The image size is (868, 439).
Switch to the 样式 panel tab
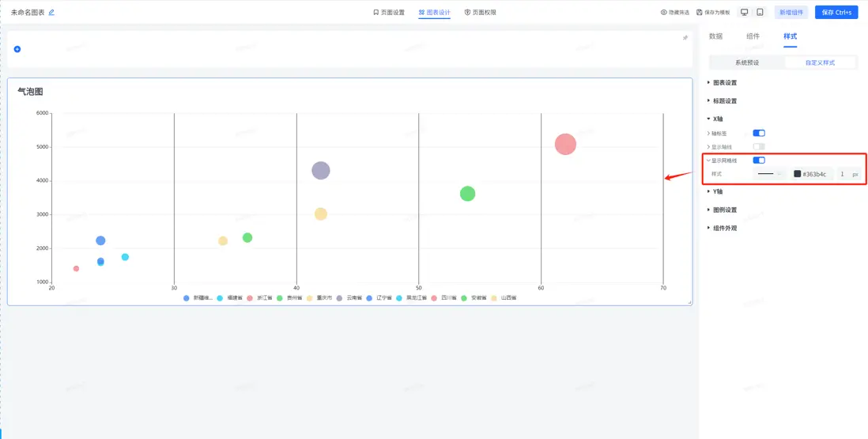coord(790,36)
